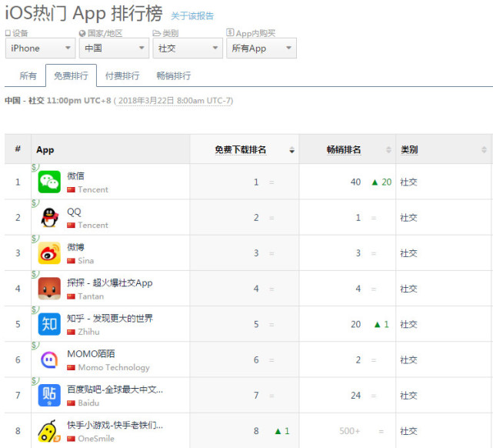Open the 微博 app name link

(x=75, y=247)
